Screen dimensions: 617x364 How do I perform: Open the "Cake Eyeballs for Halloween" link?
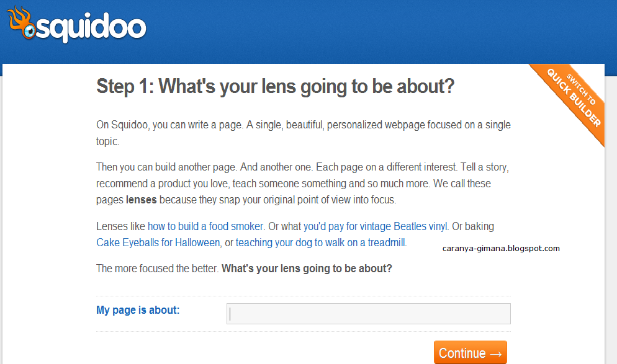click(158, 242)
